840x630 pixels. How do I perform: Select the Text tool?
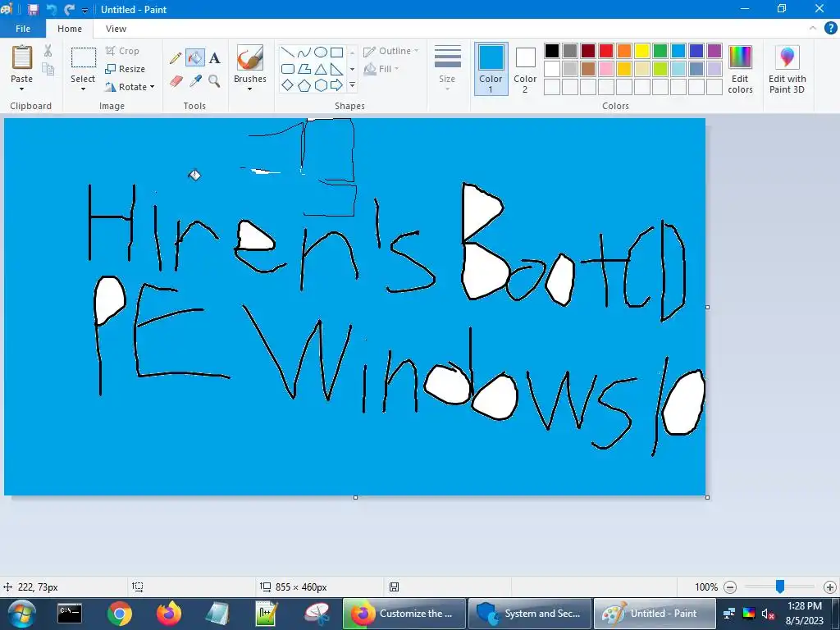(x=214, y=58)
